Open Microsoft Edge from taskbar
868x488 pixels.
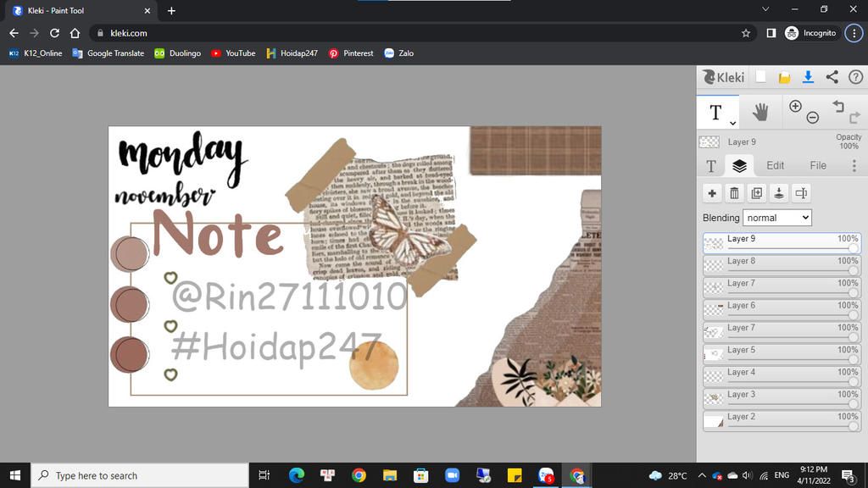[x=297, y=475]
